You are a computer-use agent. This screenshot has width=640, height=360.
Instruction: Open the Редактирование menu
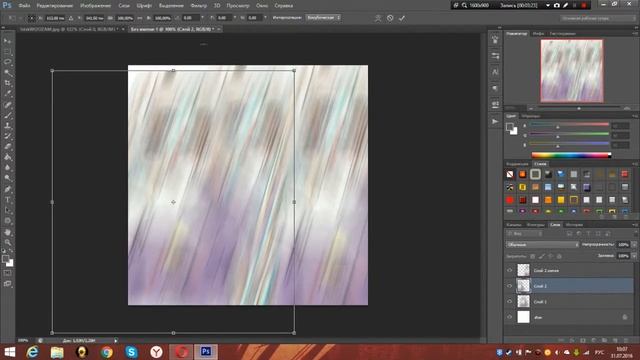click(x=55, y=6)
